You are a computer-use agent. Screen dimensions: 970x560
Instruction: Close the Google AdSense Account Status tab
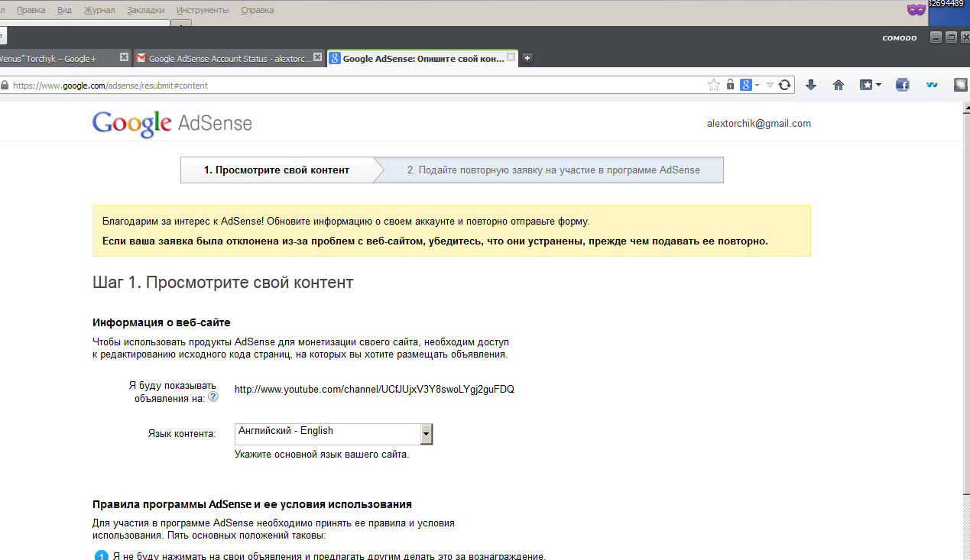click(319, 57)
